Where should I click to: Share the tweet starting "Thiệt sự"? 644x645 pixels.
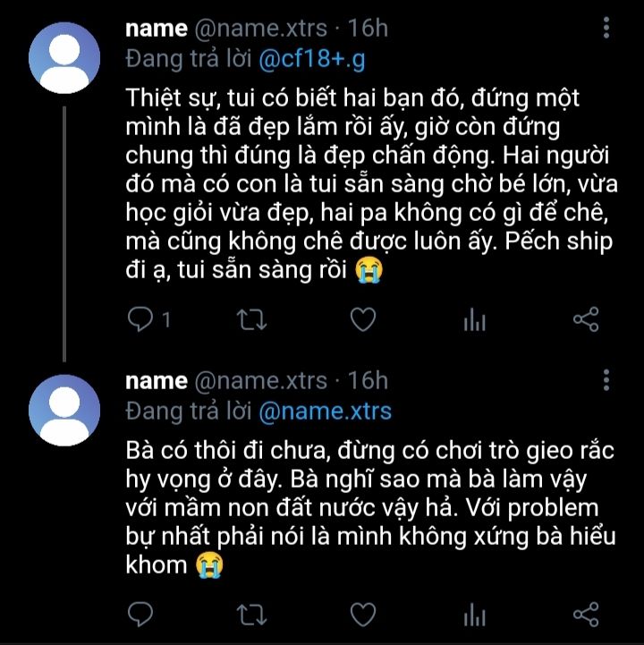[x=585, y=319]
